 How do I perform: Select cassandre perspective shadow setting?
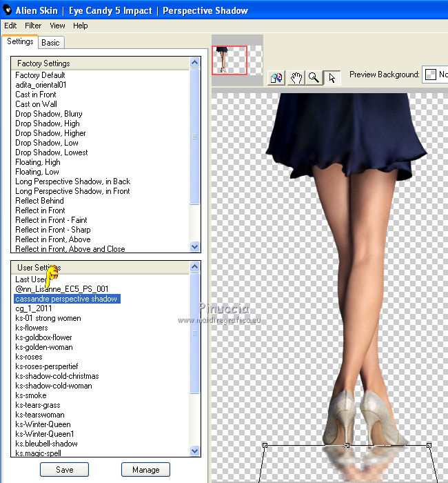67,299
